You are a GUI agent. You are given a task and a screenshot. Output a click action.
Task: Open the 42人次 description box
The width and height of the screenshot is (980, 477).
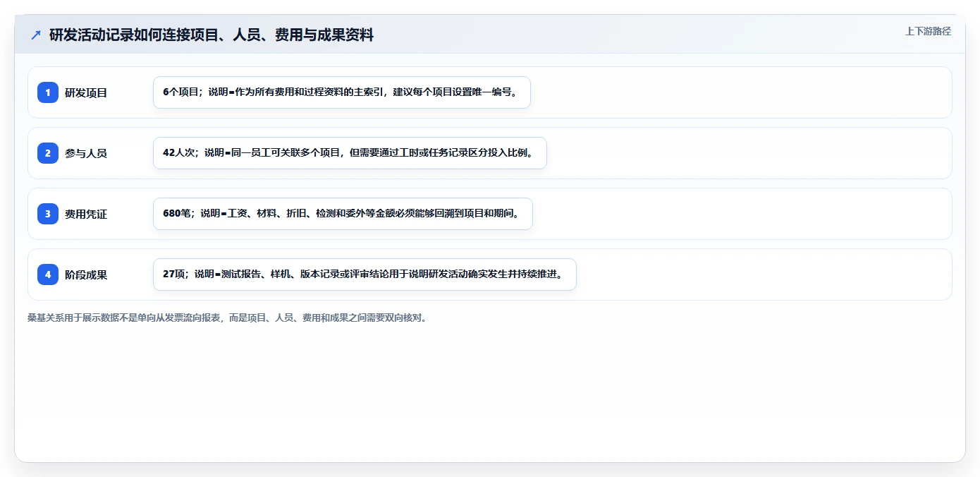(350, 153)
